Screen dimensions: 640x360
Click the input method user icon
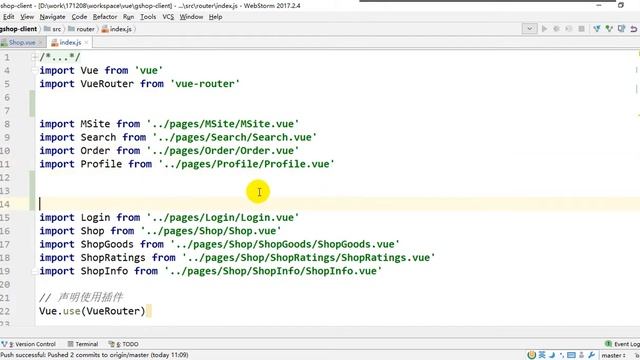click(x=582, y=355)
